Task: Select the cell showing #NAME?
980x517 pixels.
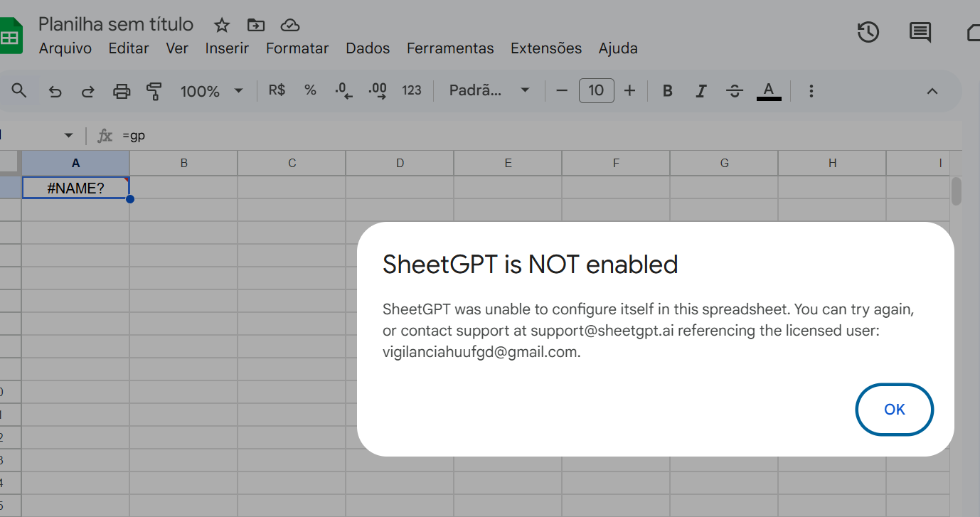Action: point(76,188)
